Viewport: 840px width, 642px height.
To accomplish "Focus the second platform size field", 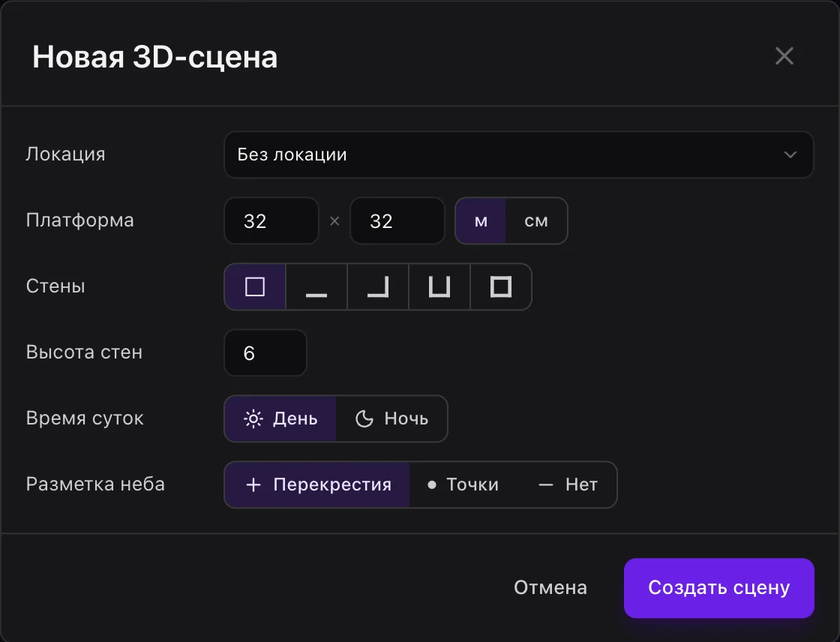I will pyautogui.click(x=397, y=220).
